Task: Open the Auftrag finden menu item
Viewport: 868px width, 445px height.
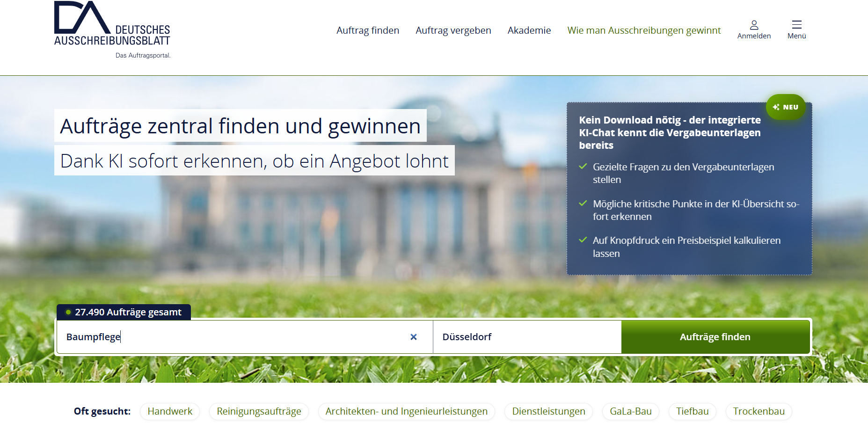Action: click(368, 30)
